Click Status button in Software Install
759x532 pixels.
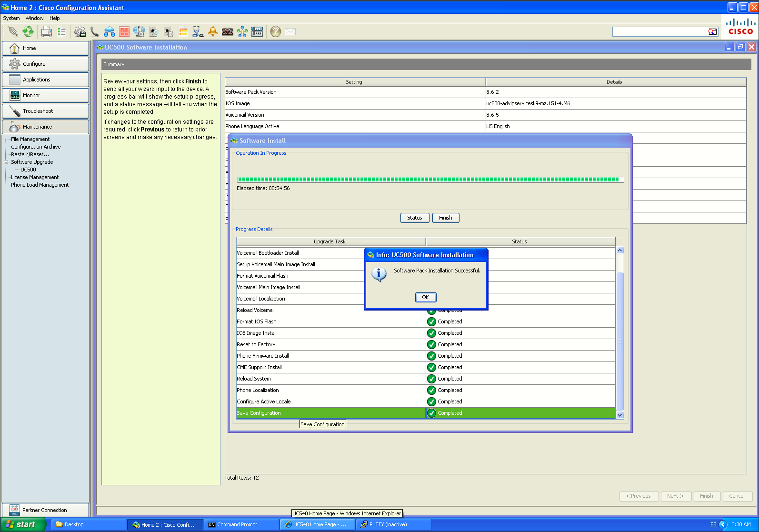pos(415,218)
